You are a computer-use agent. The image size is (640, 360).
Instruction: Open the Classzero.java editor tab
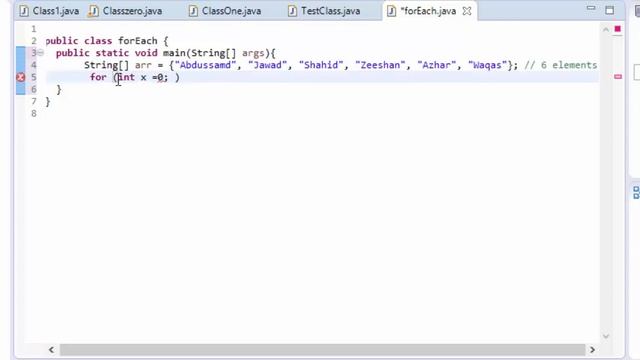[x=126, y=11]
